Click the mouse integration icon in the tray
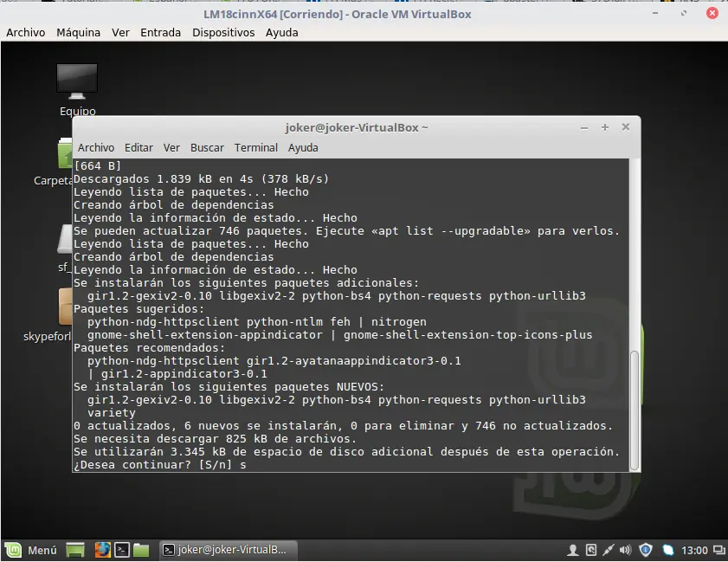 [590, 550]
